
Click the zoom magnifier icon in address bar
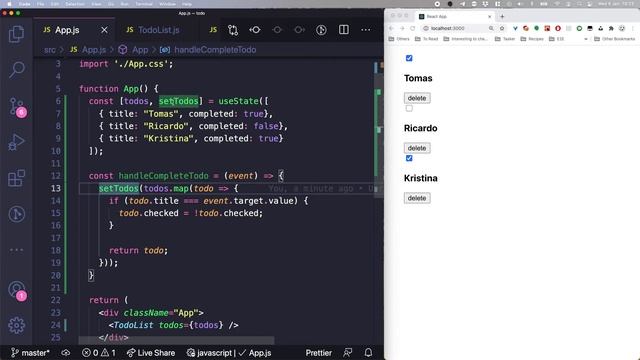(491, 28)
